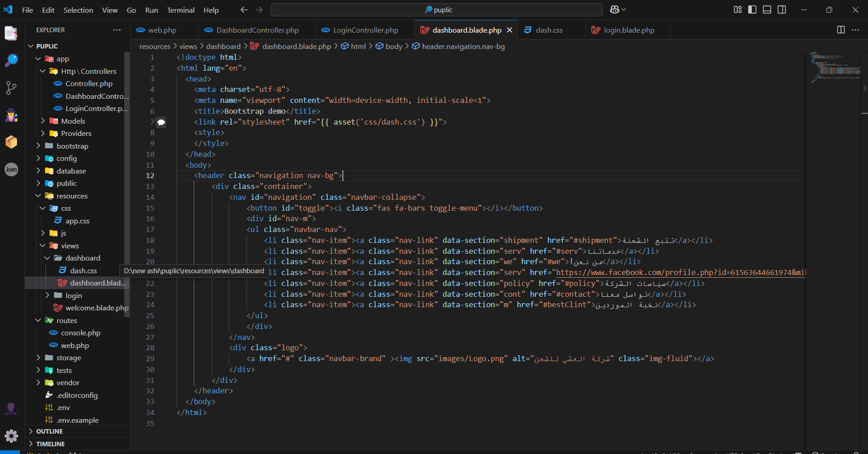Open Explorer Views and More Actions
Screen dimensions: 868x454
pos(117,30)
